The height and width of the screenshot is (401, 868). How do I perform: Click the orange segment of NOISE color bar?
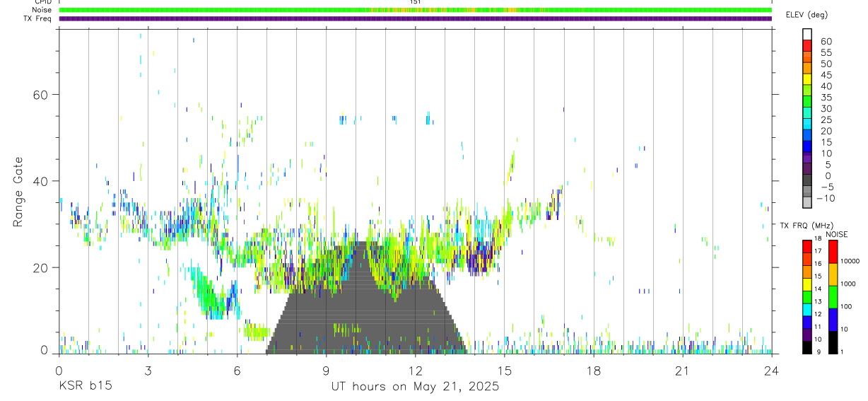tap(833, 274)
